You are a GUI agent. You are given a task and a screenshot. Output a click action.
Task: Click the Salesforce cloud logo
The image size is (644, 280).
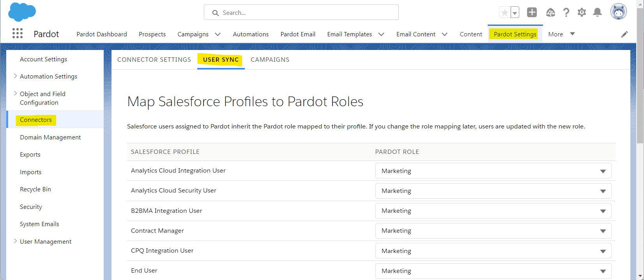pos(22,12)
